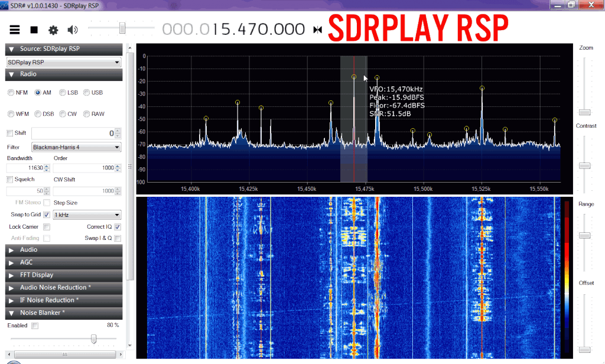Viewport: 605px width, 364px height.
Task: Mute audio with the speaker icon
Action: pos(73,30)
